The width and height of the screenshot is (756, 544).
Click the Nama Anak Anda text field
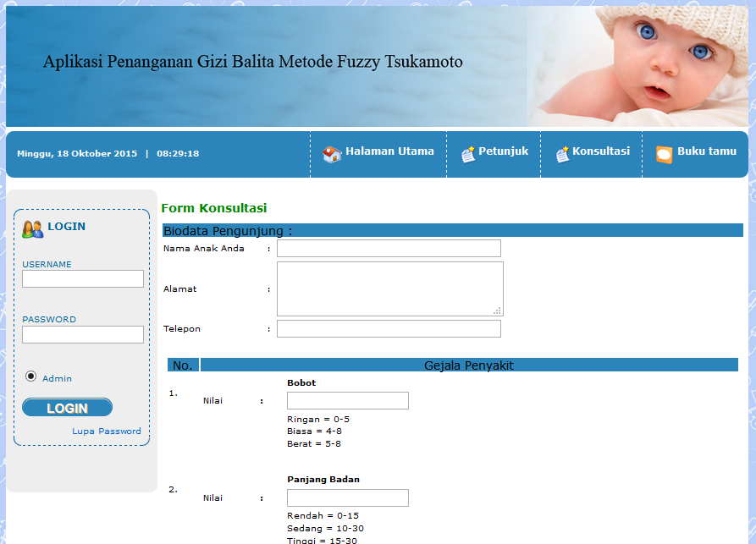389,248
